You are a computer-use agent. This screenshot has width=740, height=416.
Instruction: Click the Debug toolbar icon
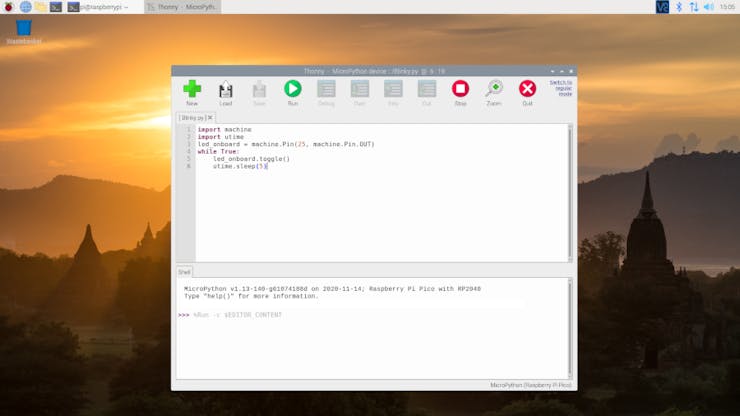click(326, 92)
